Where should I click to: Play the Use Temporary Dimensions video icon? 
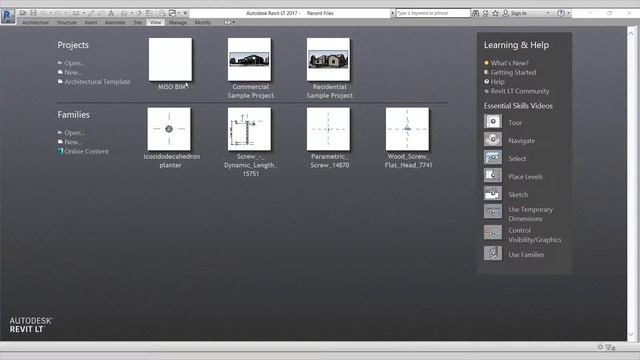(x=493, y=211)
